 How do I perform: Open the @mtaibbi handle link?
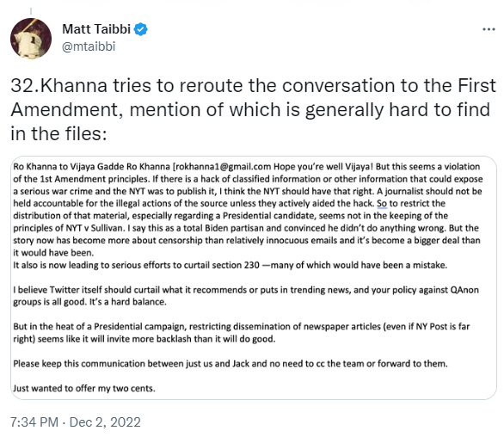[89, 46]
